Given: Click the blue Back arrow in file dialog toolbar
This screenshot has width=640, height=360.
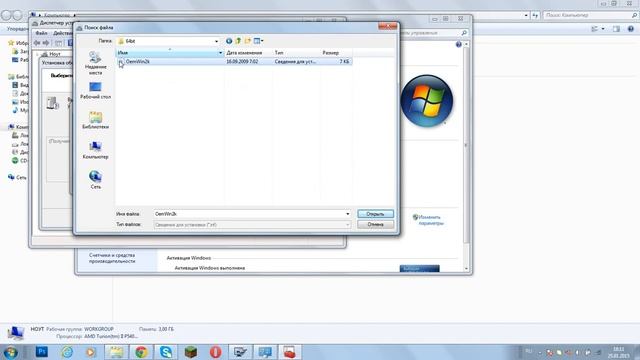Looking at the screenshot, I should (x=229, y=41).
